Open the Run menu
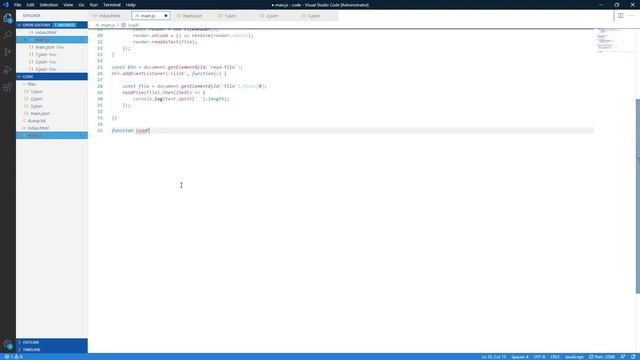This screenshot has width=640, height=360. click(x=93, y=5)
